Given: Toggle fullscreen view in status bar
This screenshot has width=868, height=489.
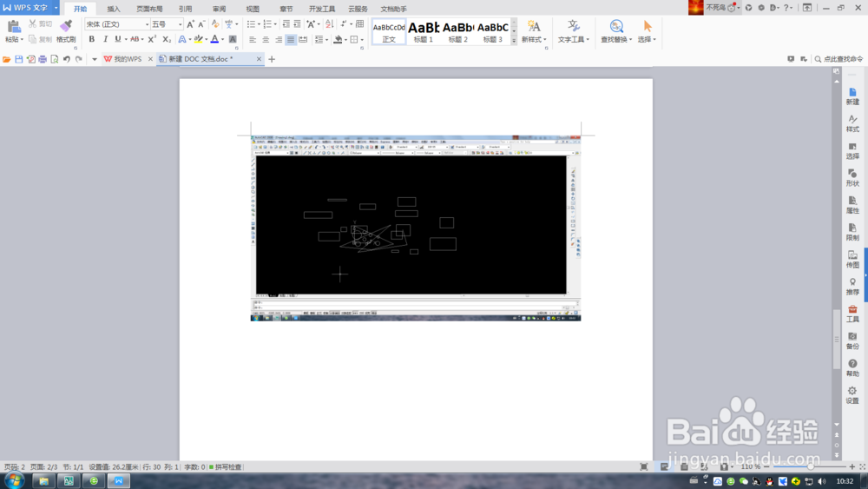Looking at the screenshot, I should (644, 466).
